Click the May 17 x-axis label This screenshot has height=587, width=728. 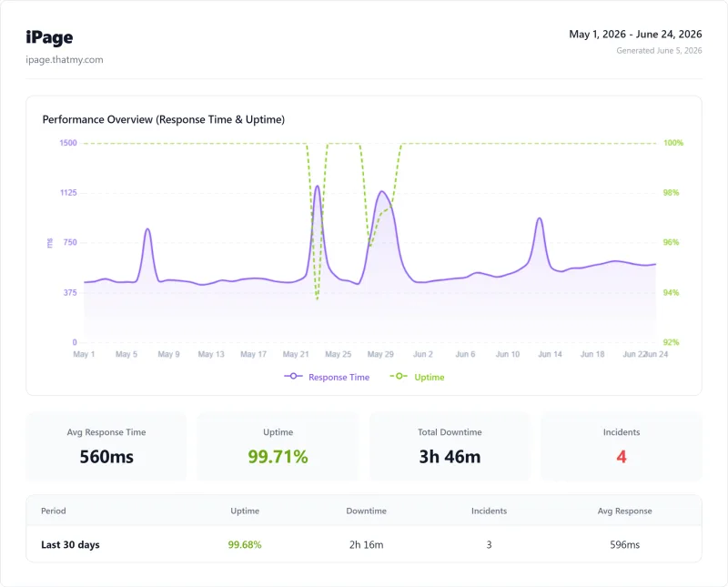coord(254,354)
